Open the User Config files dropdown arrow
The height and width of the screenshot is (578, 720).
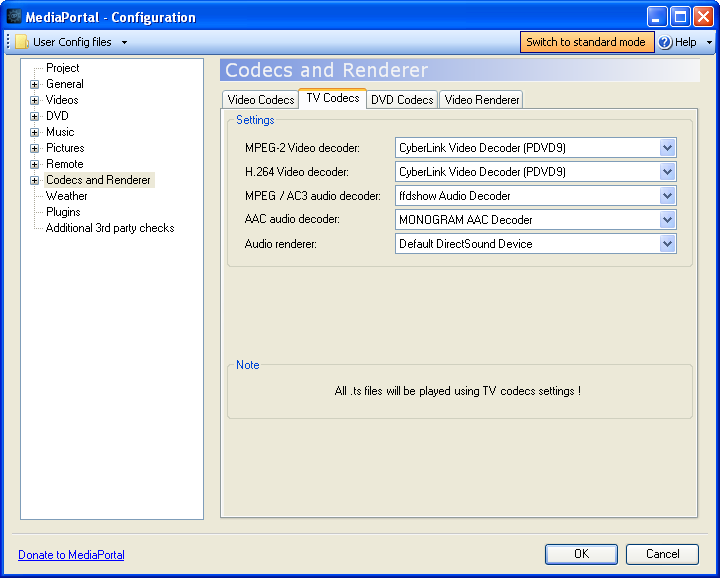click(124, 42)
